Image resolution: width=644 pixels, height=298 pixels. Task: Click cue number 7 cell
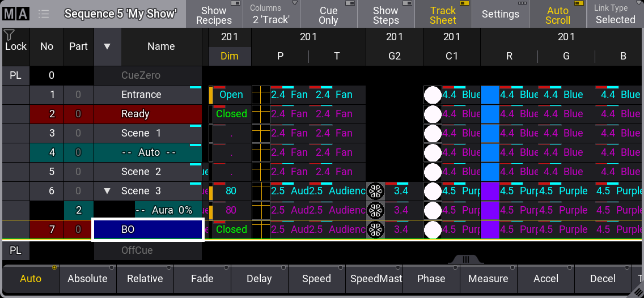click(x=47, y=229)
